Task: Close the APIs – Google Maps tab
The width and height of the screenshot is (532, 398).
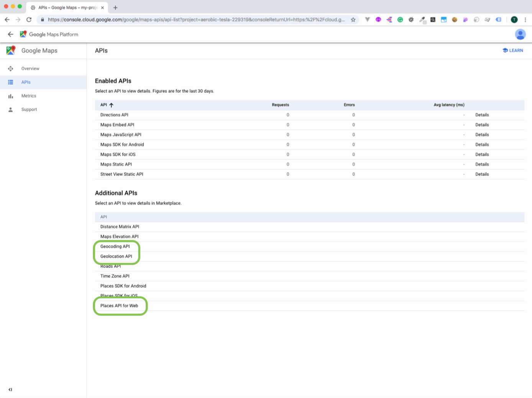Action: click(x=102, y=8)
